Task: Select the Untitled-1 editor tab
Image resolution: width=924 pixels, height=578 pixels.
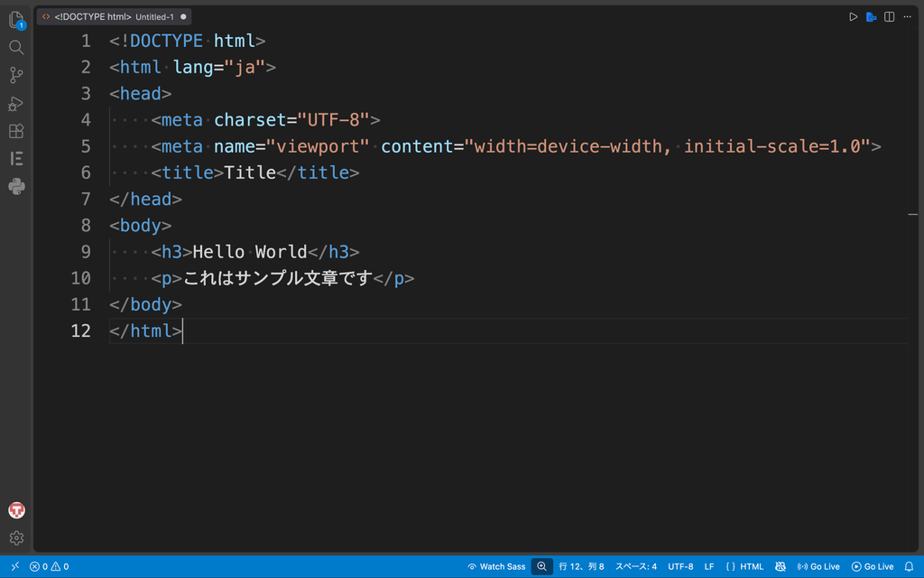Action: click(x=114, y=16)
